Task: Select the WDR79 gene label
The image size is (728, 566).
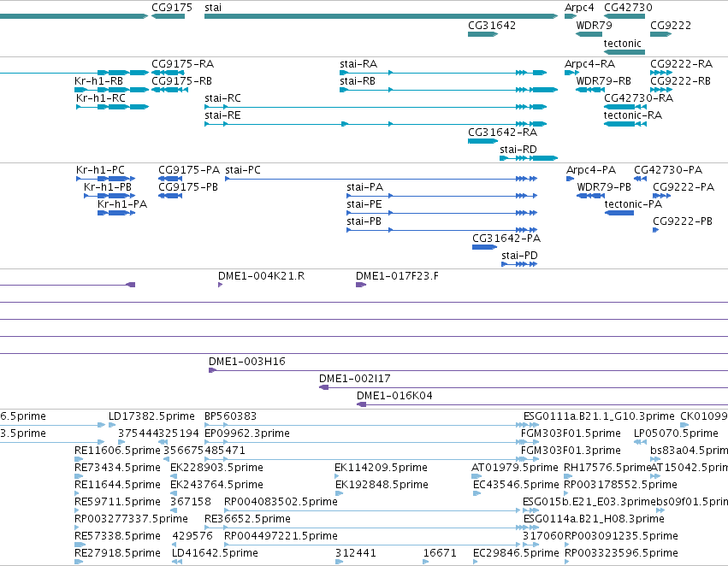Action: (594, 25)
